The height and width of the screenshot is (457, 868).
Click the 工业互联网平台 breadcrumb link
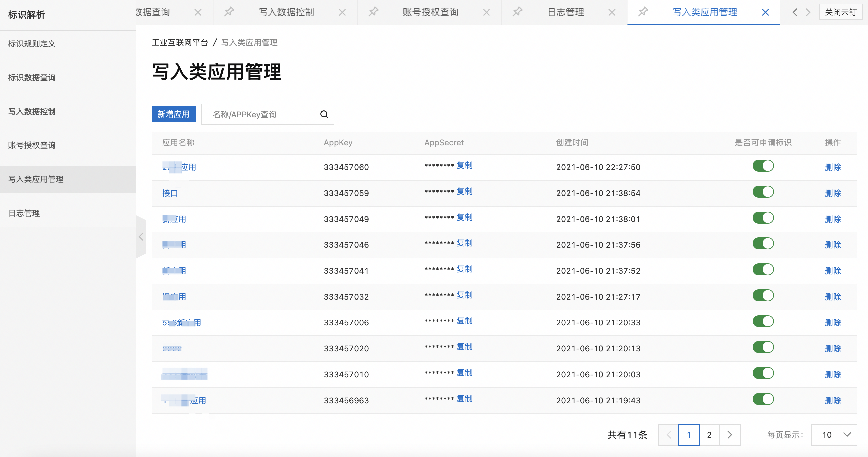[180, 43]
